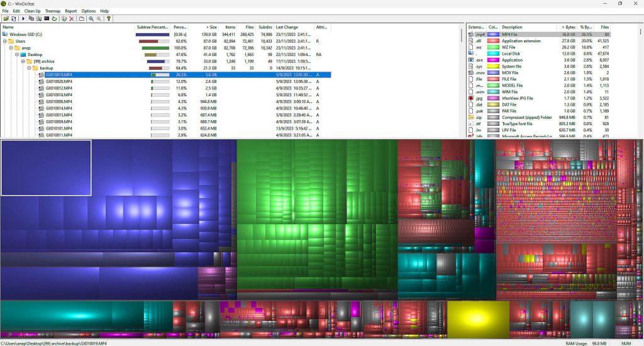Click the Delete to Recycle Bin icon
This screenshot has width=644, height=346.
(x=64, y=18)
